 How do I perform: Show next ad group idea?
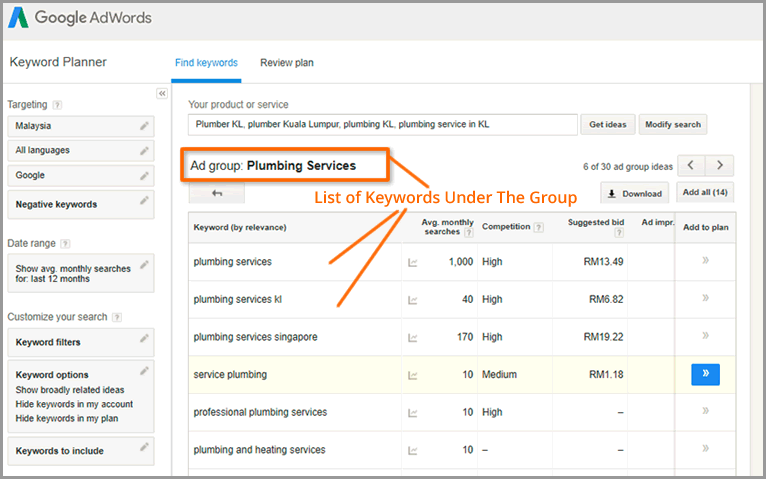(x=719, y=165)
